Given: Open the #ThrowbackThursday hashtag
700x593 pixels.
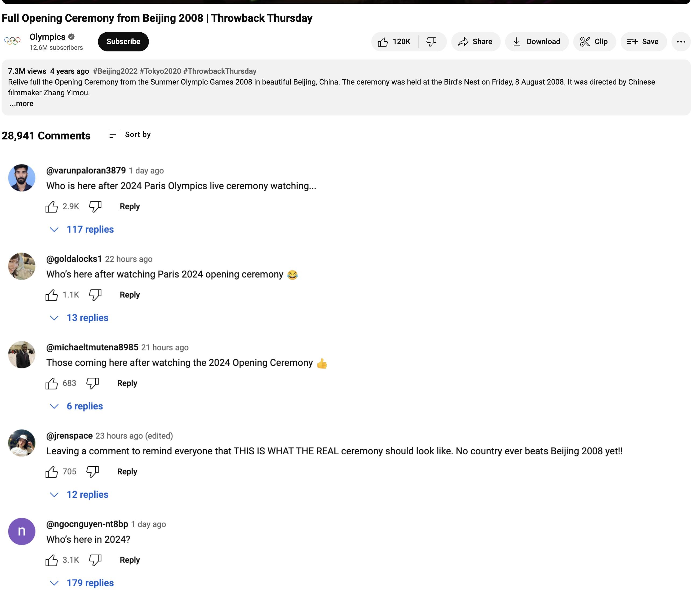Looking at the screenshot, I should point(220,71).
